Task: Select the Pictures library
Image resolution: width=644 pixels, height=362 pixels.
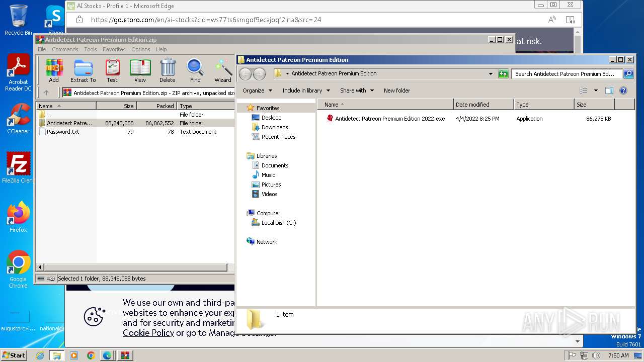Action: point(271,185)
